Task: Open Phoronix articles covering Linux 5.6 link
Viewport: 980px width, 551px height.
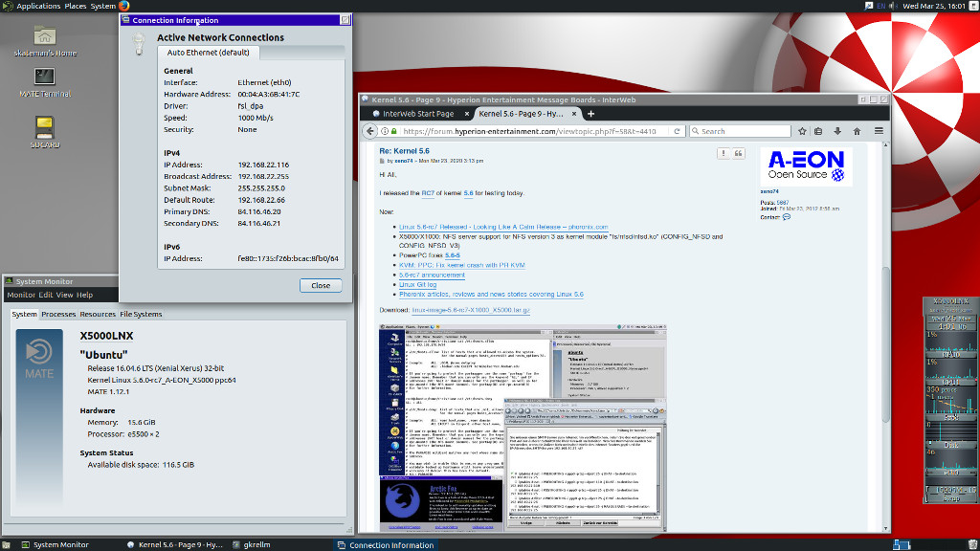Action: [x=491, y=295]
